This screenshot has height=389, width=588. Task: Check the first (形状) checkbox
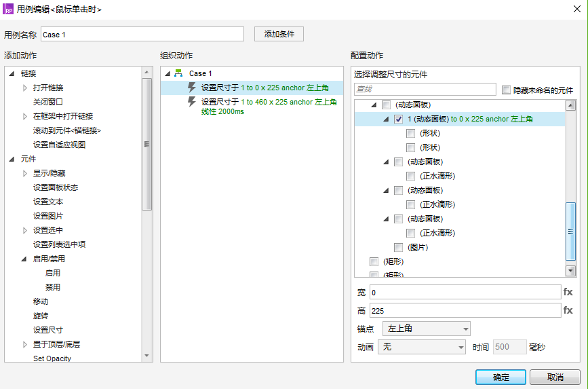pos(410,133)
